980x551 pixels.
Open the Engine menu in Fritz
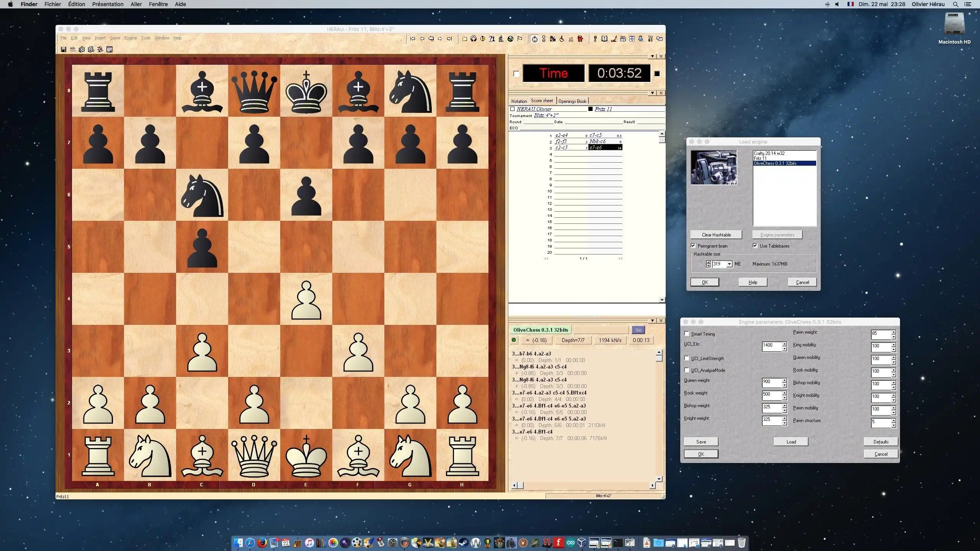pos(130,37)
